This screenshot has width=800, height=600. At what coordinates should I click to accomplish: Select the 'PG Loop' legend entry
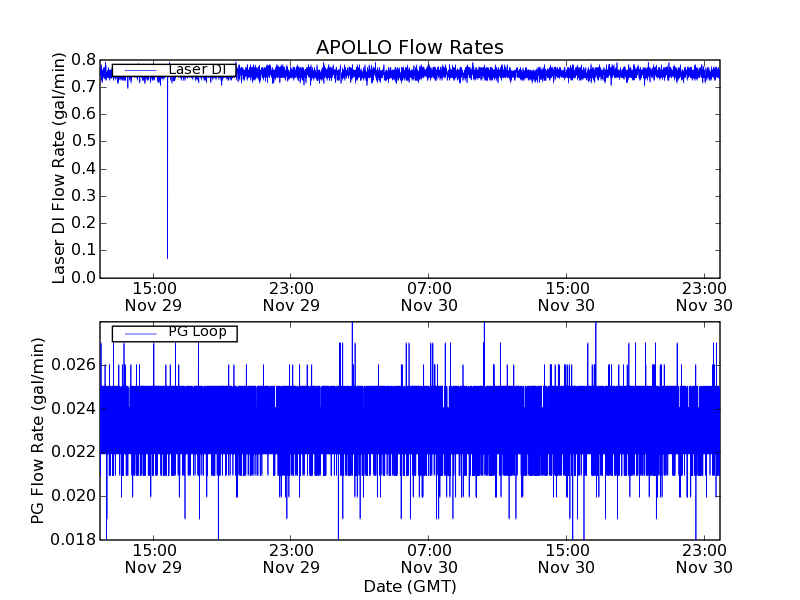[x=174, y=333]
